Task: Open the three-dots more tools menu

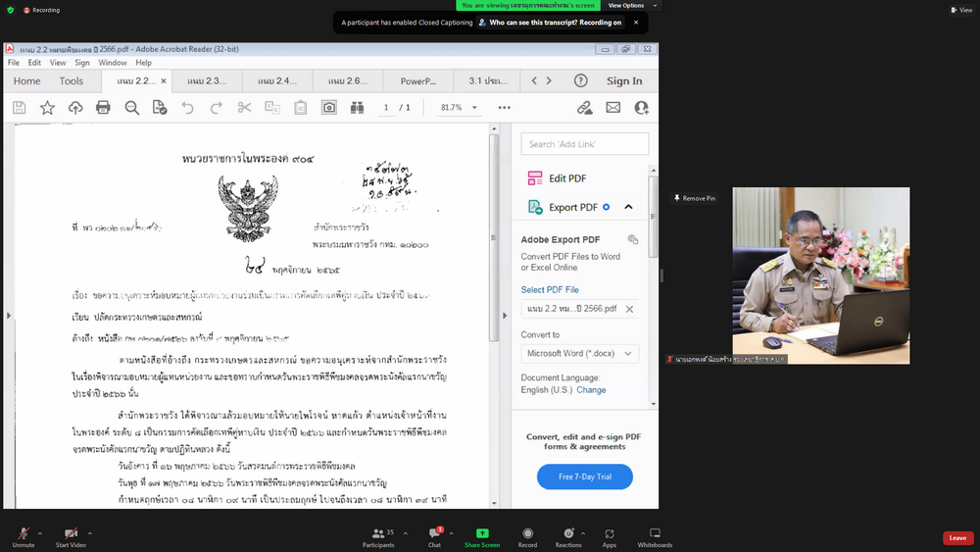Action: point(505,108)
